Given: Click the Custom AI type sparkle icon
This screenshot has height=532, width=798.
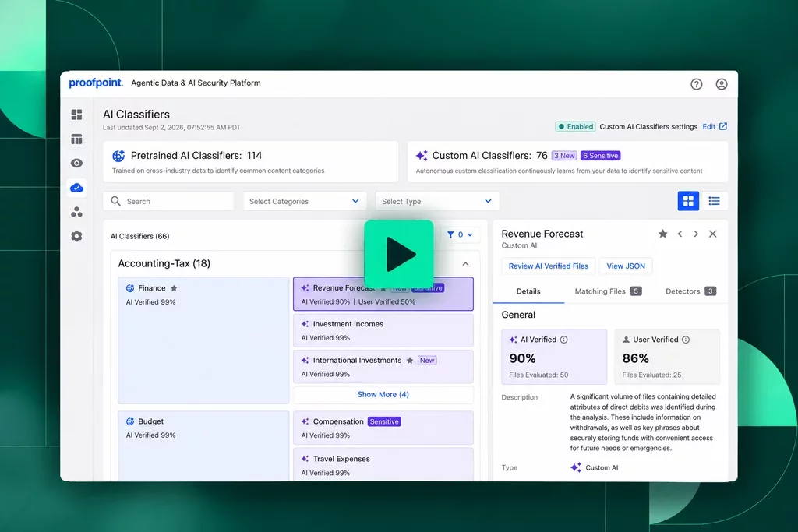Looking at the screenshot, I should [576, 467].
